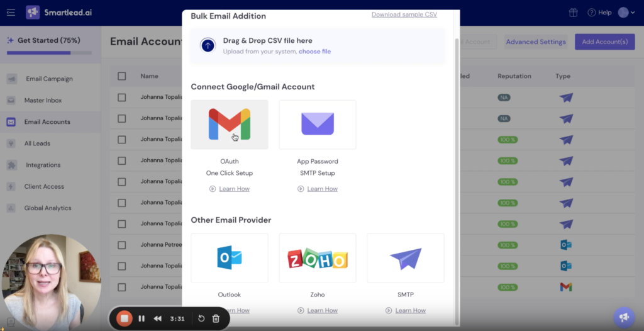The image size is (644, 331).
Task: Click the Integrations puzzle icon
Action: 11,165
